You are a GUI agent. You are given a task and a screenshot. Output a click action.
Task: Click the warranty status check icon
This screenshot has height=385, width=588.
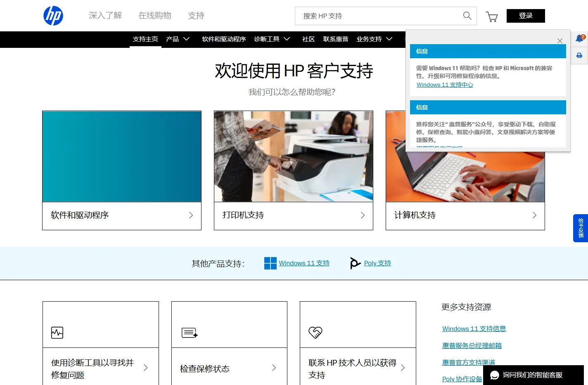[190, 333]
